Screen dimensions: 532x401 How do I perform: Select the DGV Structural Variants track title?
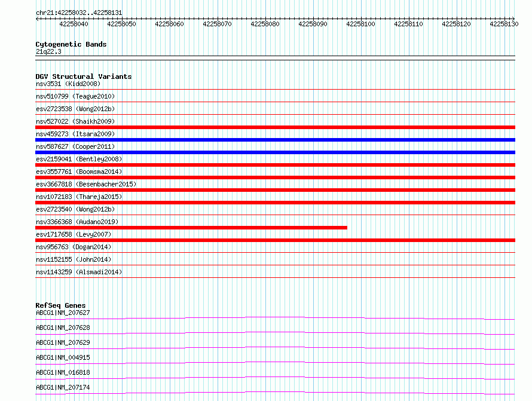pos(84,76)
